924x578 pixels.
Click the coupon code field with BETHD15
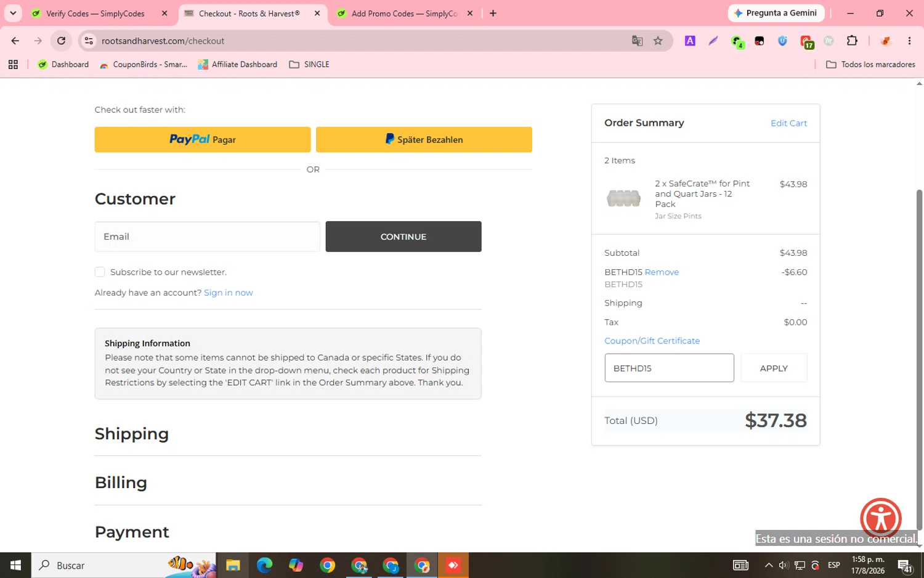click(x=669, y=368)
